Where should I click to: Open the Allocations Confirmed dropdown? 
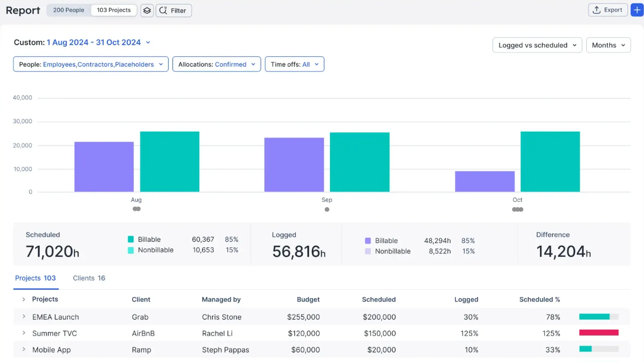217,64
